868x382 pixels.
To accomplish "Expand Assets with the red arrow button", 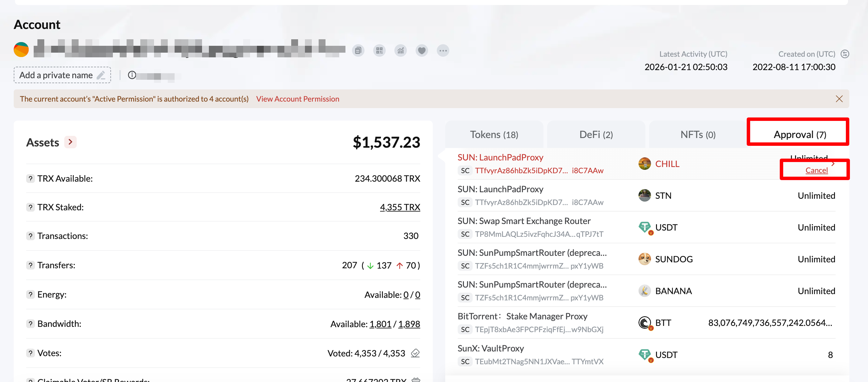I will click(x=70, y=142).
